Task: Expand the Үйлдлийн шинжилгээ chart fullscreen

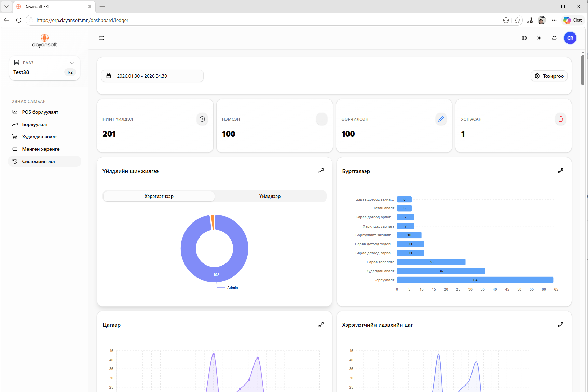Action: click(x=321, y=171)
